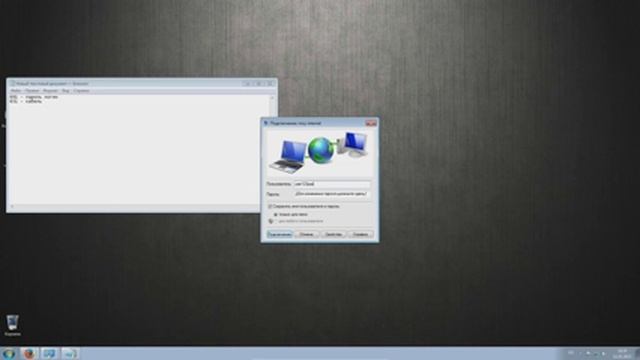Switch to the Notepad taskbar item
Image resolution: width=640 pixels, height=360 pixels.
point(70,353)
